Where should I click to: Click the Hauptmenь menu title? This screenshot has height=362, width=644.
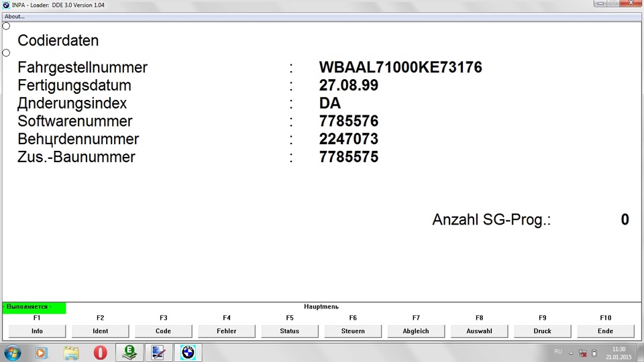(321, 306)
